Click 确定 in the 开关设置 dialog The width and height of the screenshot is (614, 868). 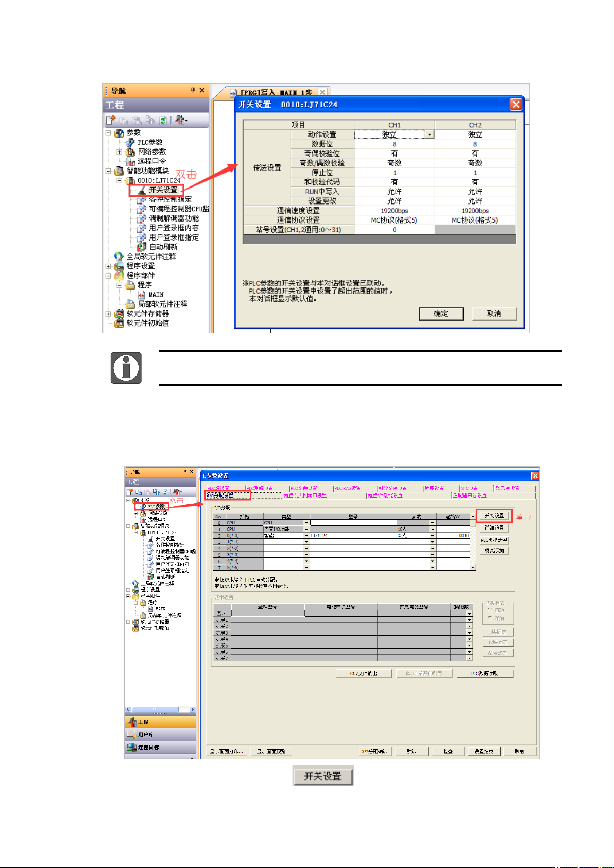point(441,314)
